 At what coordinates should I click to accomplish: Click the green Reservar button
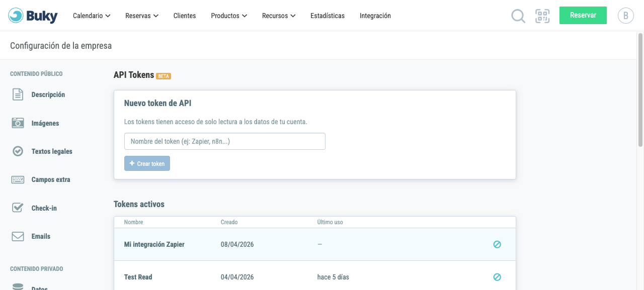click(x=583, y=15)
